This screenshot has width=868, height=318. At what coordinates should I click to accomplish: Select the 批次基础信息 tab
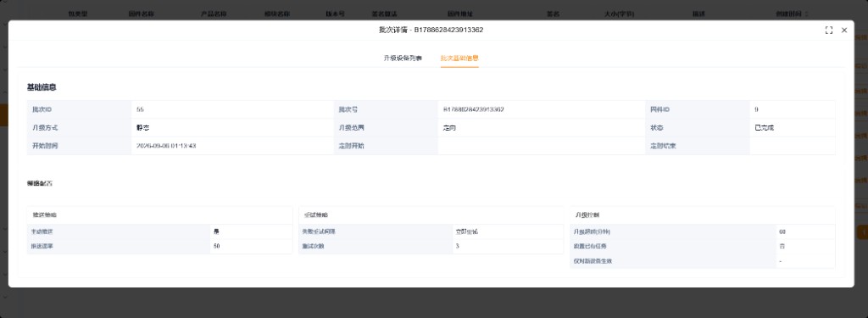point(459,59)
